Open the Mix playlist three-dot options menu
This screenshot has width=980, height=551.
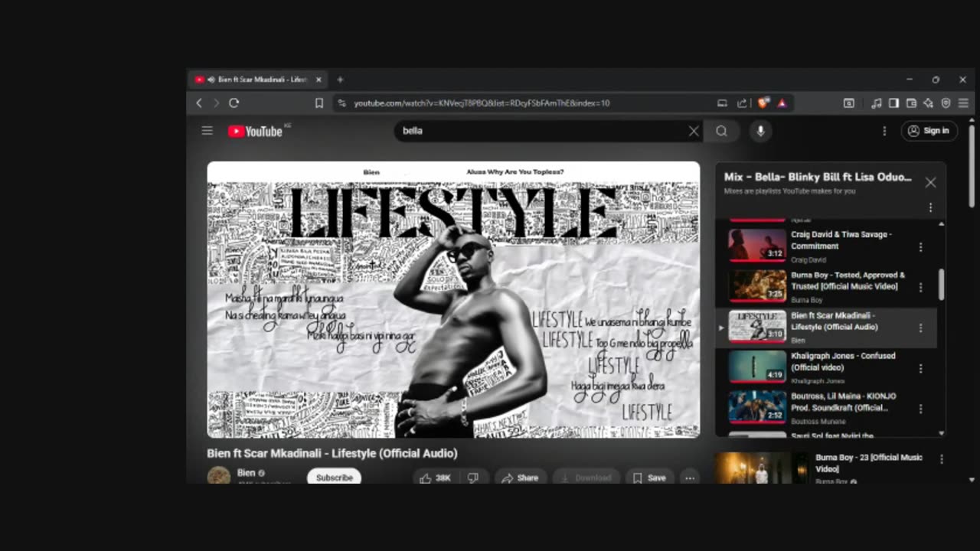tap(930, 207)
